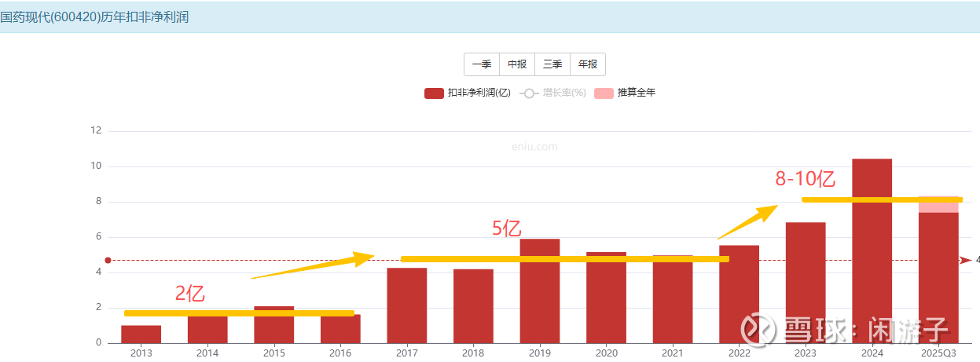Viewport: 980px width, 362px height.
Task: Click the average line end arrowhead
Action: [966, 260]
